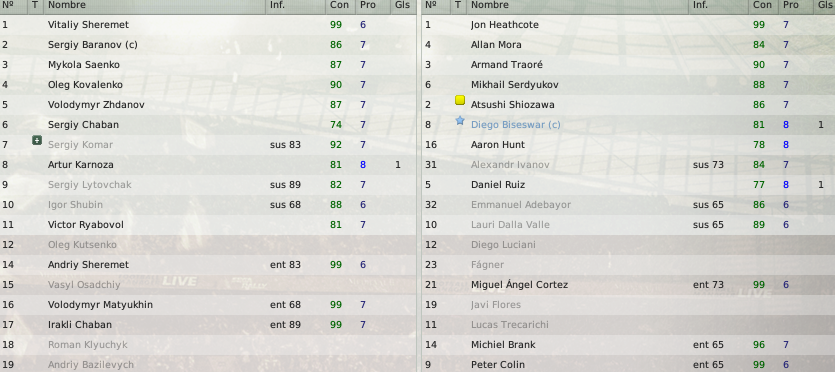Image resolution: width=835 pixels, height=372 pixels.
Task: Click Gls column header in left table
Action: [x=403, y=5]
